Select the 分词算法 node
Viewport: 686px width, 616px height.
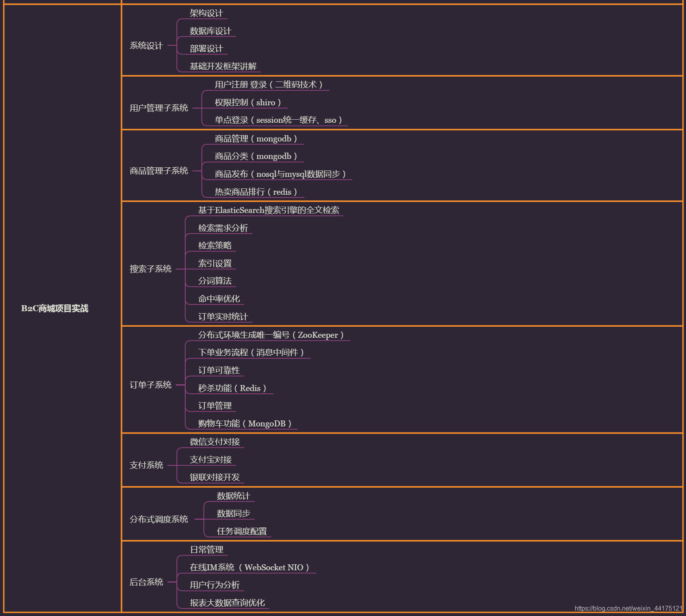pos(215,281)
